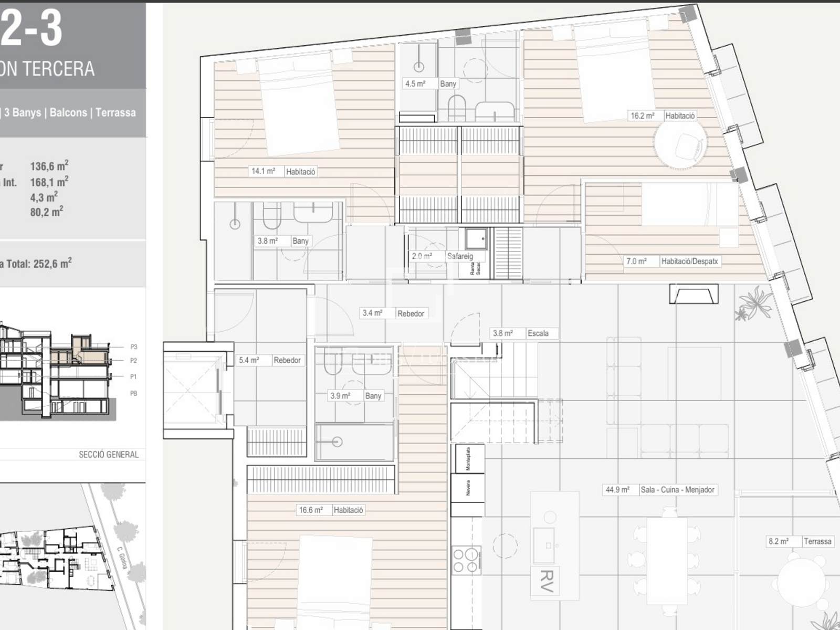Select the 2.0 m² Safareig label
The height and width of the screenshot is (630, 840).
coord(442,256)
